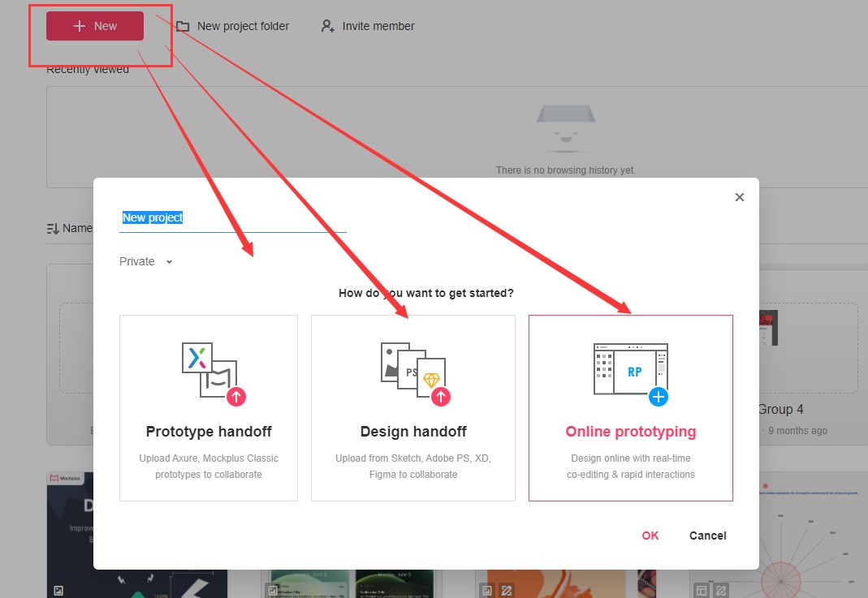Viewport: 868px width, 598px height.
Task: Close the new project dialog
Action: [739, 197]
